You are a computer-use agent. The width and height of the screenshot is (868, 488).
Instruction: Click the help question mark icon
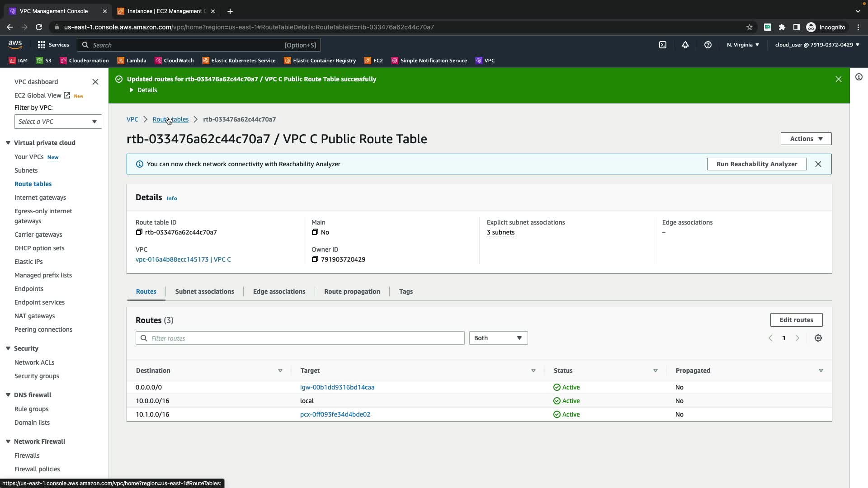coord(708,45)
